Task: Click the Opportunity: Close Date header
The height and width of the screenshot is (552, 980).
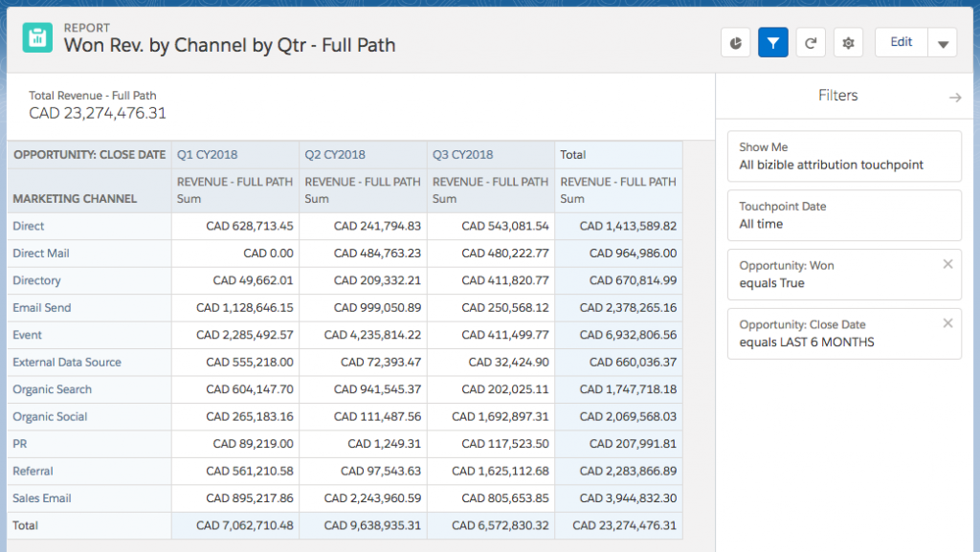Action: pyautogui.click(x=89, y=155)
